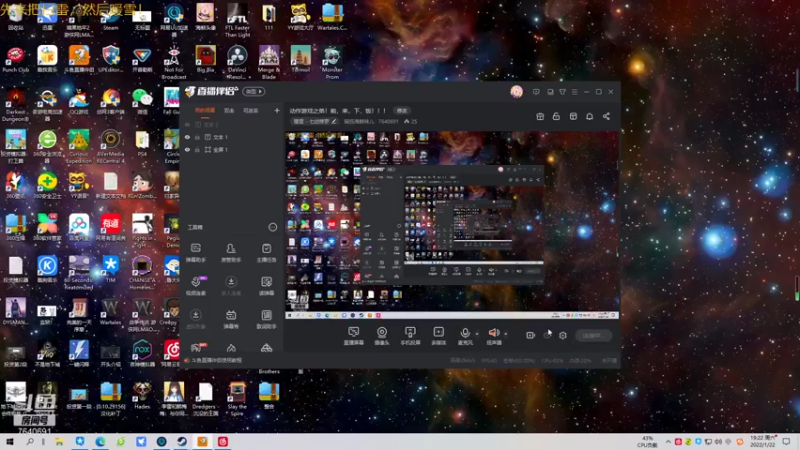This screenshot has height=450, width=800.
Task: Switch to the third scene tab
Action: [x=251, y=110]
